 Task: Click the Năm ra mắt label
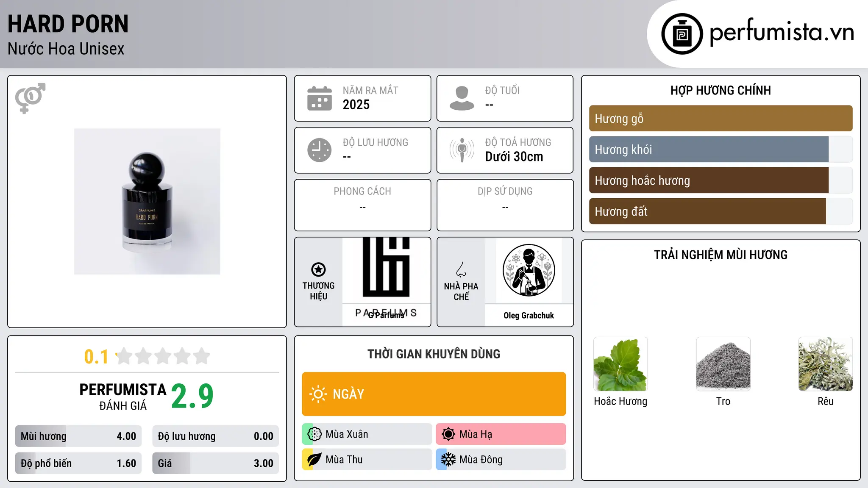coord(370,90)
